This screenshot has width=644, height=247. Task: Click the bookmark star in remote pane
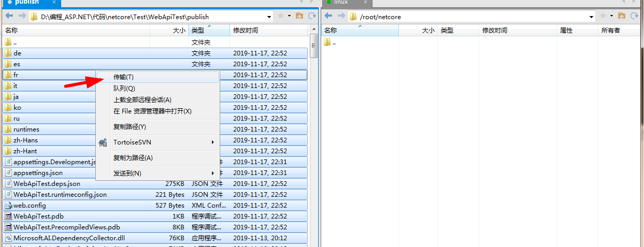coord(603,17)
